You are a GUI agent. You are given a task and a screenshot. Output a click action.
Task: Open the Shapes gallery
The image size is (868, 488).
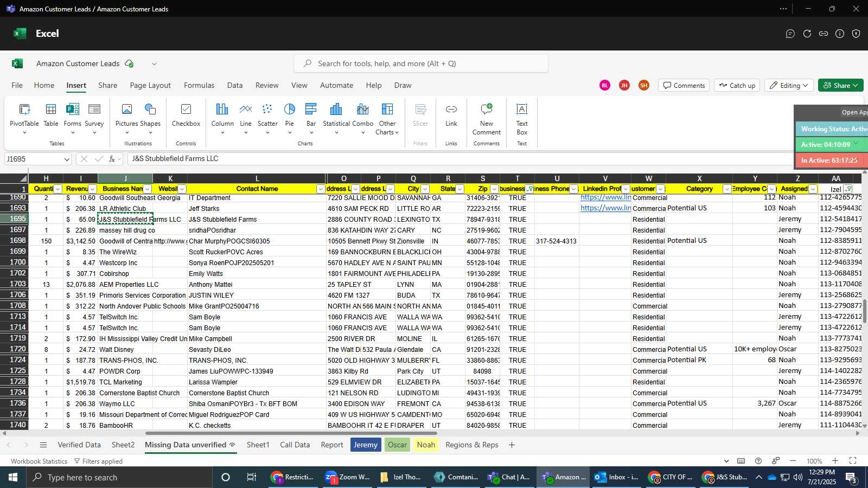coord(150,118)
